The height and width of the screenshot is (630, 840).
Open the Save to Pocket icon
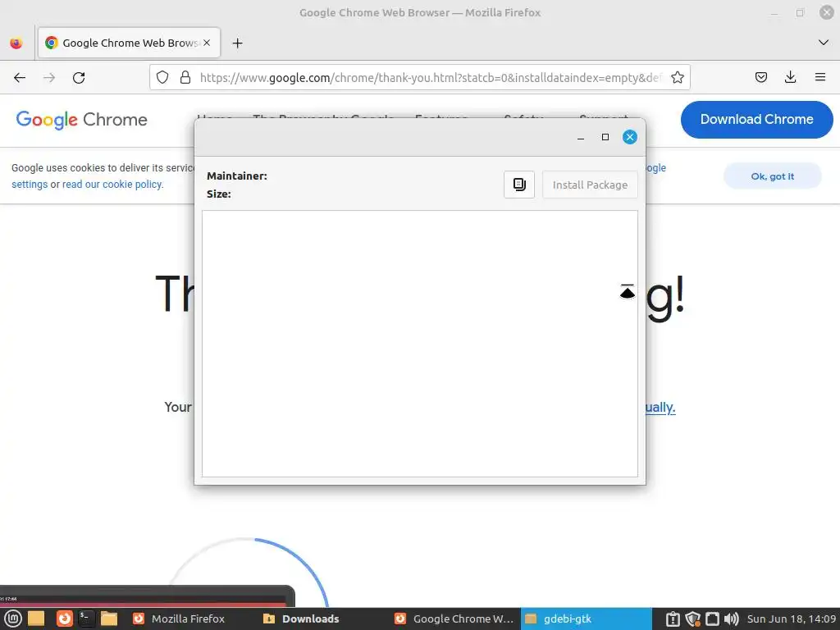[x=760, y=78]
